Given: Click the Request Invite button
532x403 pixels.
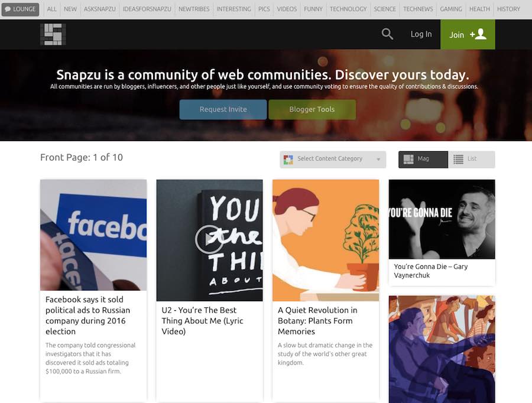Looking at the screenshot, I should point(223,109).
